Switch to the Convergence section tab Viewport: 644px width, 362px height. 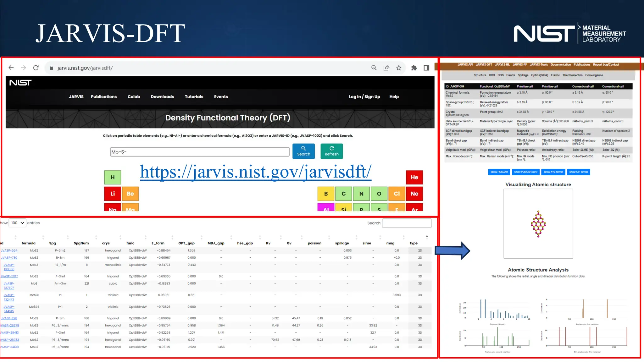point(594,75)
